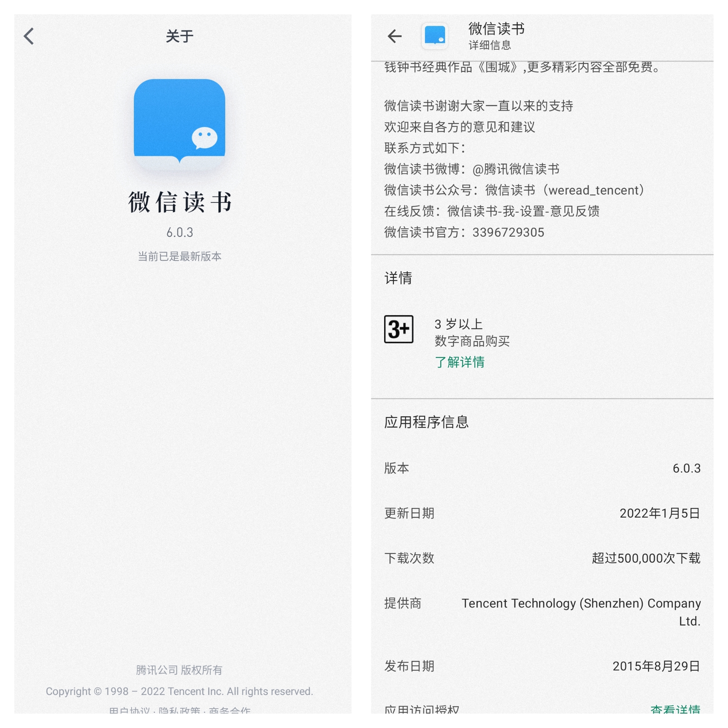
Task: Tap the 当前已是最新版本 status text
Action: (x=179, y=256)
